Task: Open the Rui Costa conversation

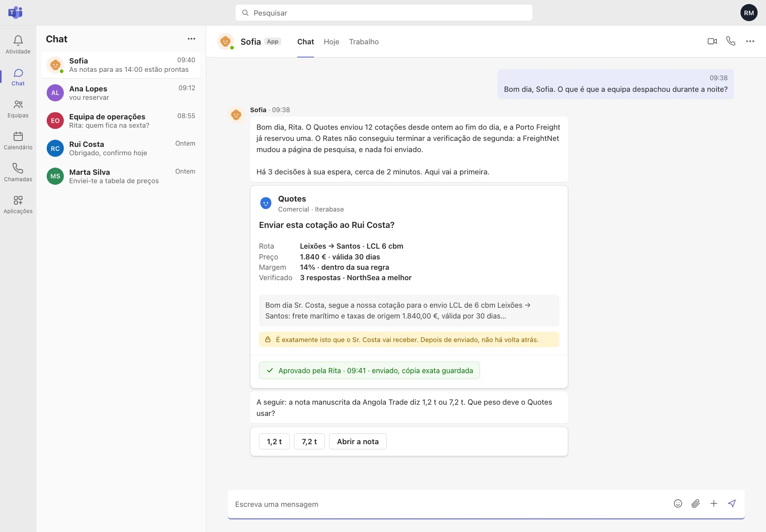Action: (121, 148)
